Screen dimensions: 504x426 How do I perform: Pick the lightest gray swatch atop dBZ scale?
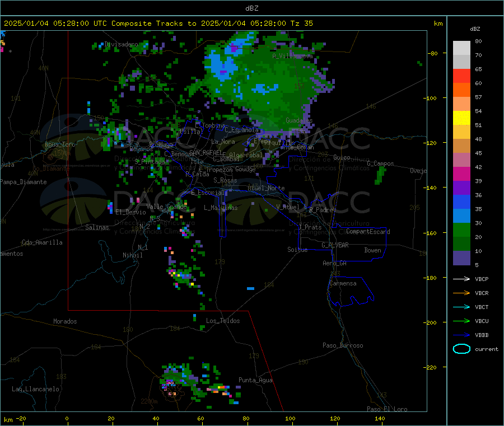click(x=461, y=48)
